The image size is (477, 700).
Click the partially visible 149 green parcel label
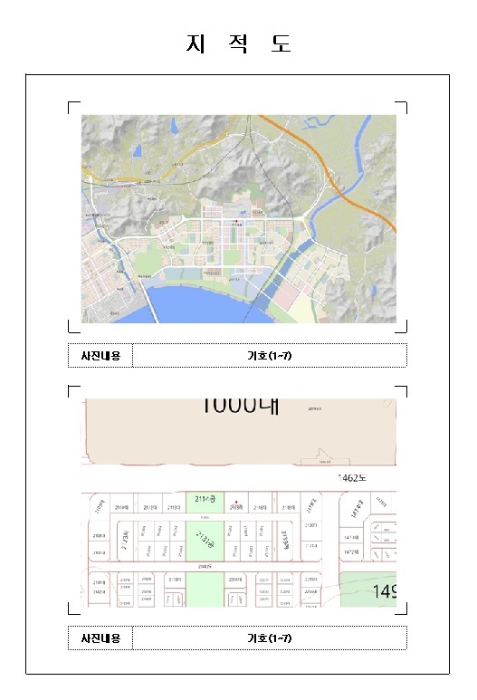click(x=384, y=592)
